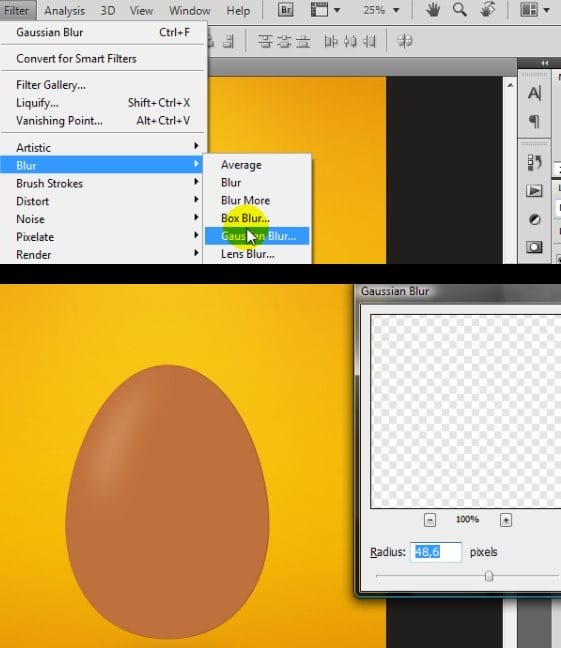Open the Paragraph panel icon
Image resolution: width=561 pixels, height=648 pixels.
click(x=534, y=121)
